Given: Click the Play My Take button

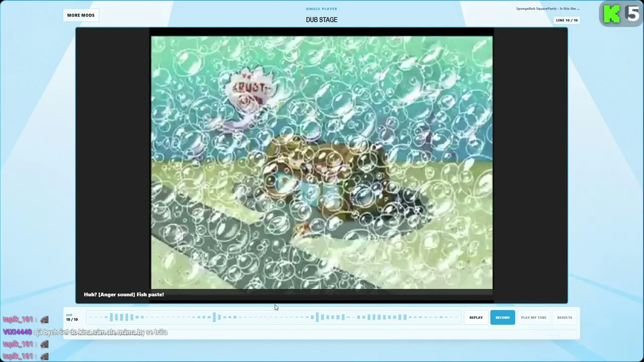Looking at the screenshot, I should coord(533,317).
